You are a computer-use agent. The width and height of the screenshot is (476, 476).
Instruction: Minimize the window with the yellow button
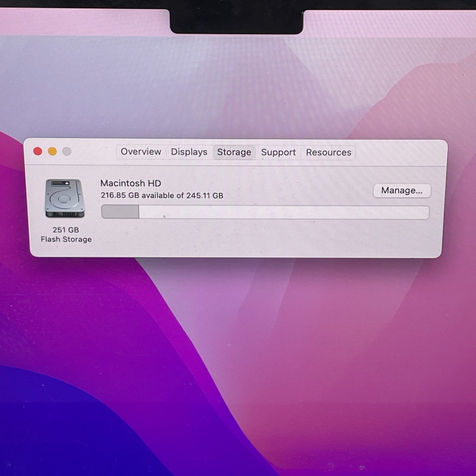pyautogui.click(x=52, y=152)
